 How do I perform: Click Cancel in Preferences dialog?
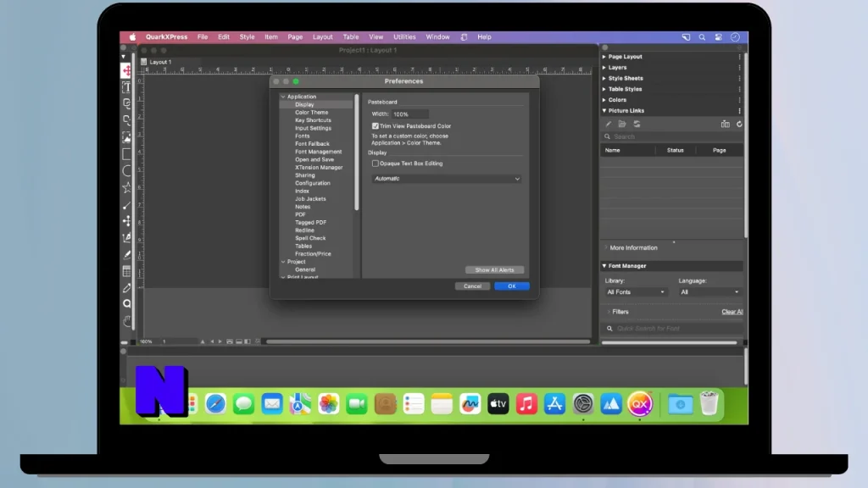coord(472,286)
